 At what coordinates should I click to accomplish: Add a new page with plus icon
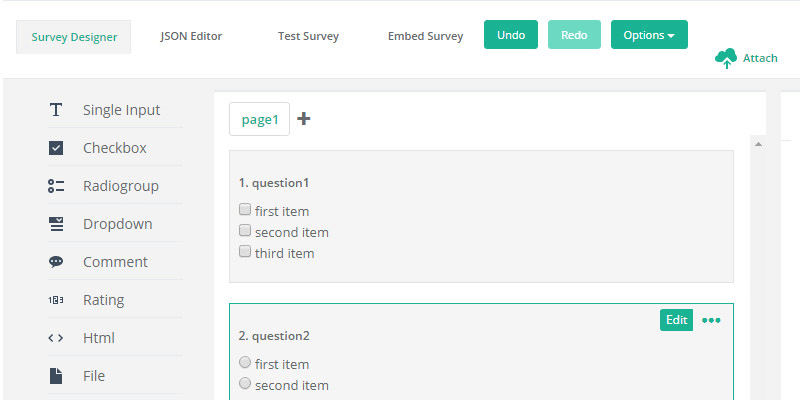(304, 119)
